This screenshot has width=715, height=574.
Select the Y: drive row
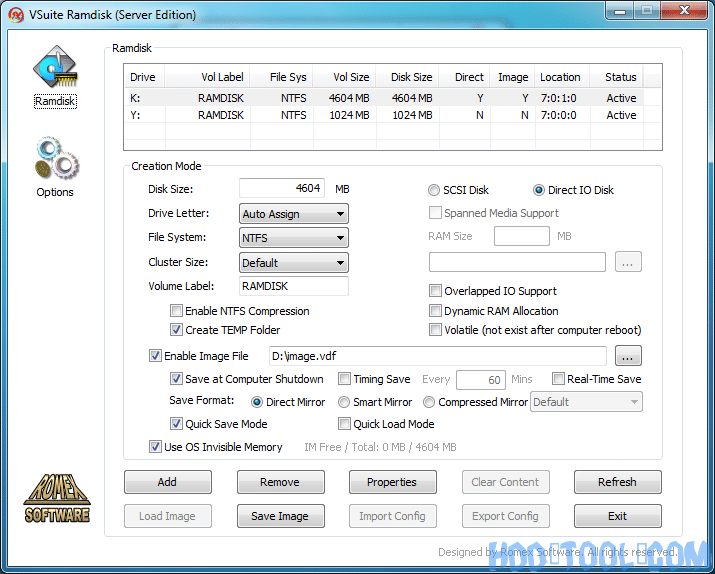point(384,115)
